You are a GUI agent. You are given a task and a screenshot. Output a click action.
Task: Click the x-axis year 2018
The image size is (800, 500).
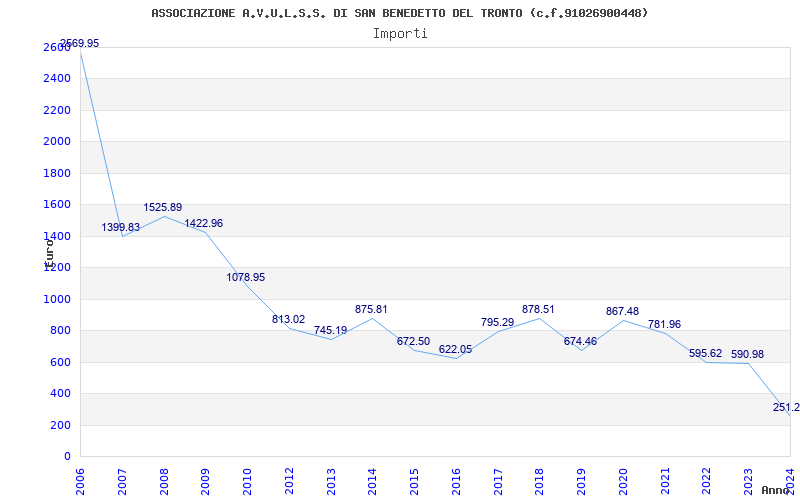539,481
